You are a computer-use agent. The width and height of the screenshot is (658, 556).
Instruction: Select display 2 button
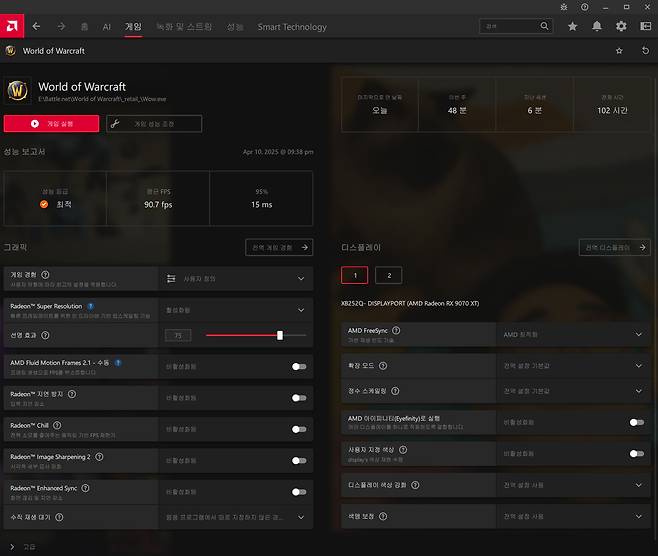389,275
